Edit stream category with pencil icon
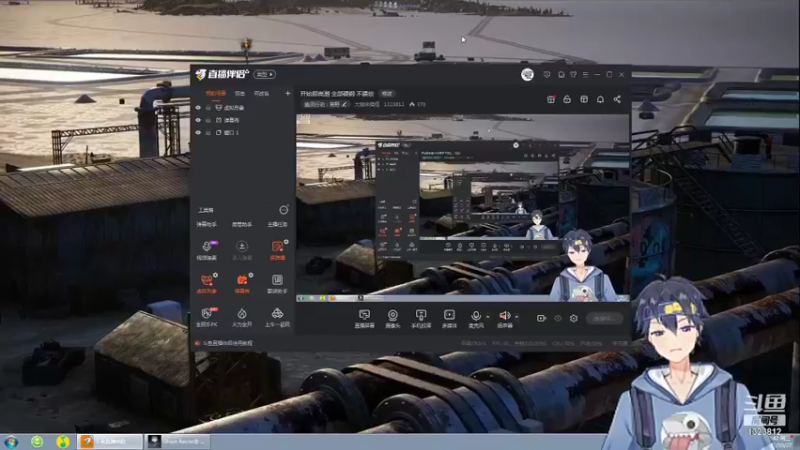800x450 pixels. point(344,105)
